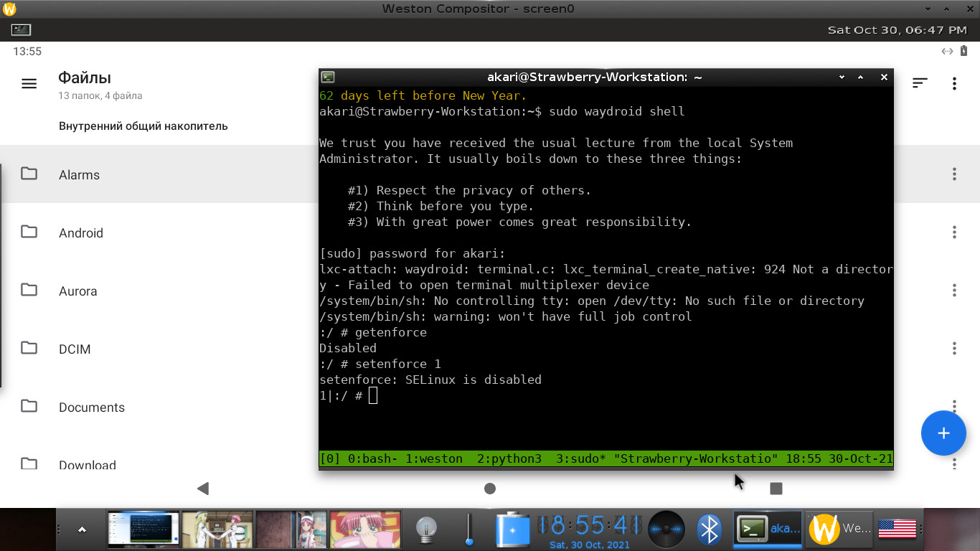The image size is (980, 551).
Task: Click the lightbulb brightness icon in the taskbar
Action: coord(425,529)
